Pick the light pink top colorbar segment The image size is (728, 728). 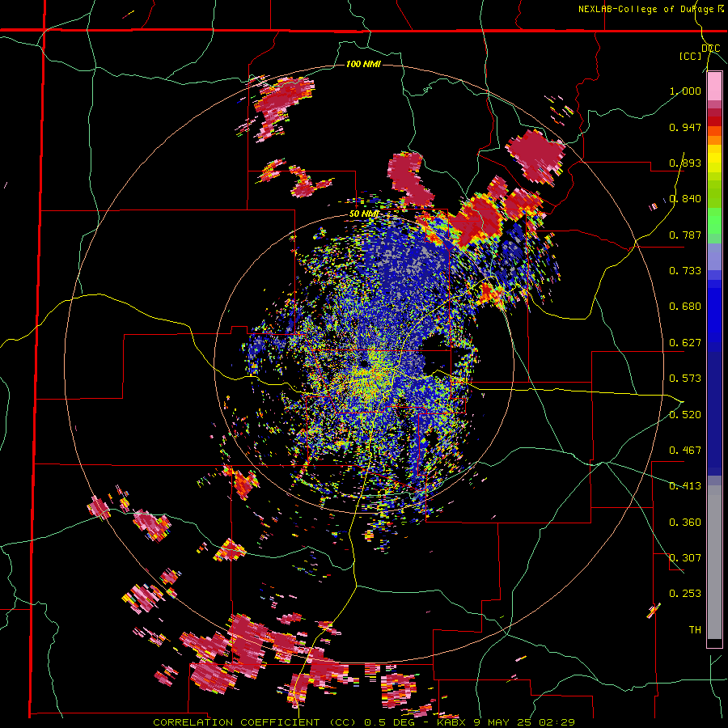[714, 87]
